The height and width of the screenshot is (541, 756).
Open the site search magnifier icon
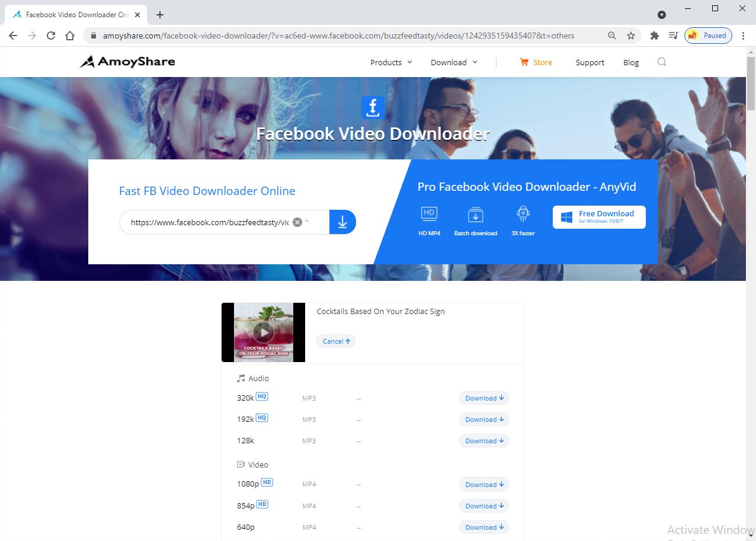(662, 62)
